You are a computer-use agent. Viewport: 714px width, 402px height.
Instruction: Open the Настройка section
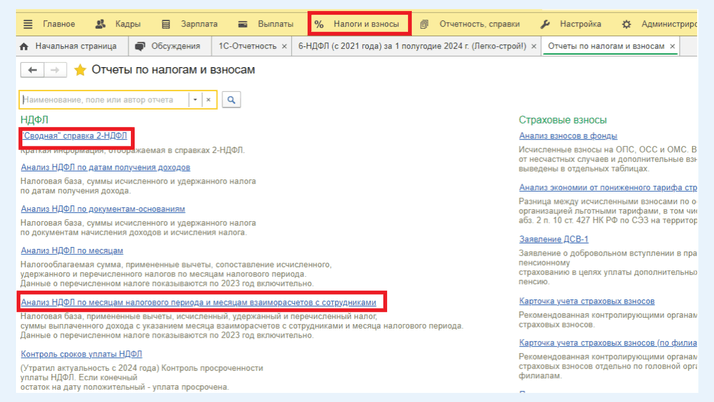point(580,24)
